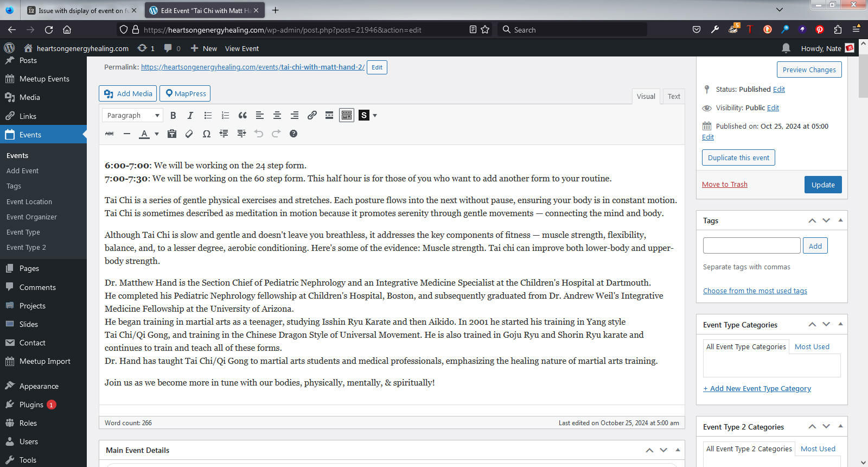Open the Appearance sidebar menu

point(43,386)
